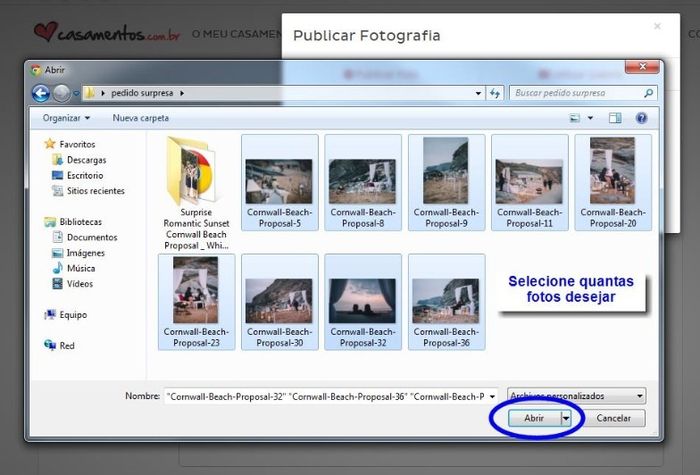Open the Nombre filename dropdown arrow

pyautogui.click(x=492, y=396)
